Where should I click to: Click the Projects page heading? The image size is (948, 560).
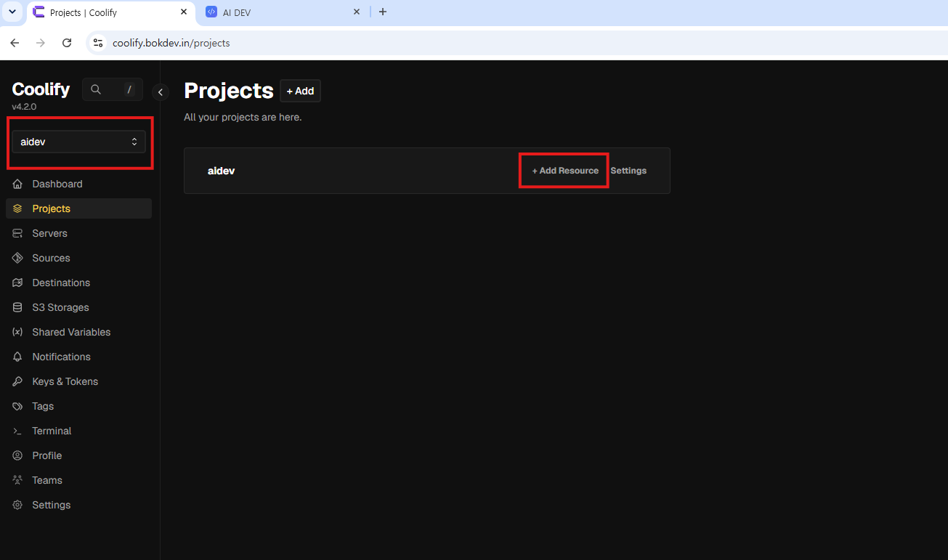pos(229,91)
